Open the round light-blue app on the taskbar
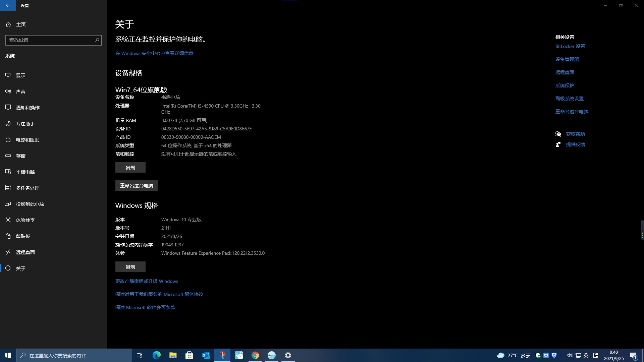Screen dimensions: 644x362 click(272, 355)
